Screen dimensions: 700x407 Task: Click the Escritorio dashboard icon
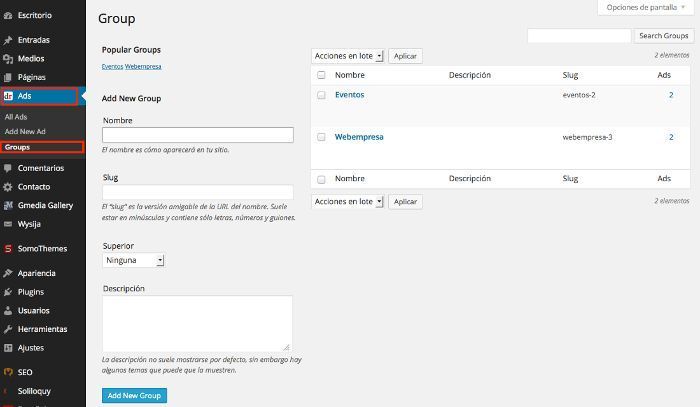pyautogui.click(x=8, y=15)
